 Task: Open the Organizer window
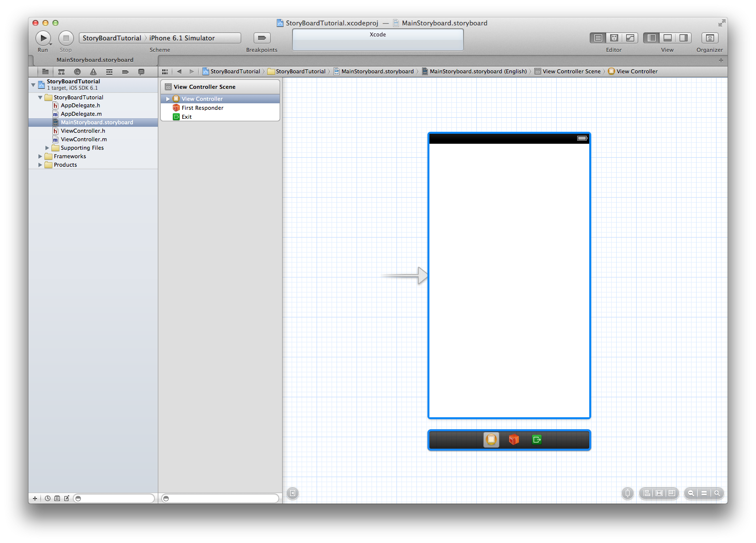pos(710,38)
